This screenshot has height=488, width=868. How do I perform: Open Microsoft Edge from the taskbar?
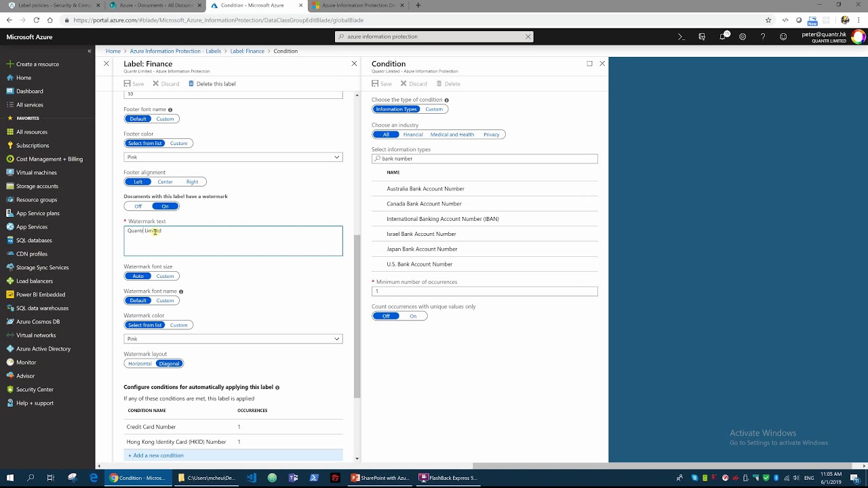(94, 478)
